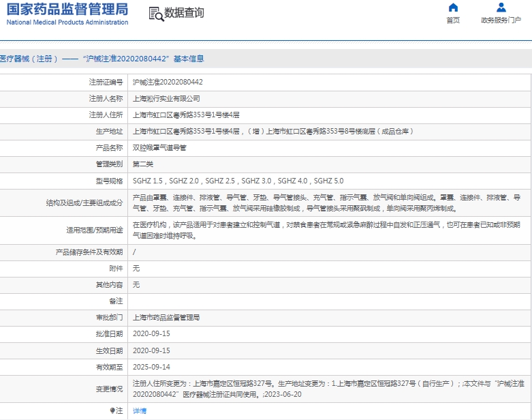Viewport: 532px width, 420px height.
Task: Click the 变更情况 label
Action: tap(109, 389)
